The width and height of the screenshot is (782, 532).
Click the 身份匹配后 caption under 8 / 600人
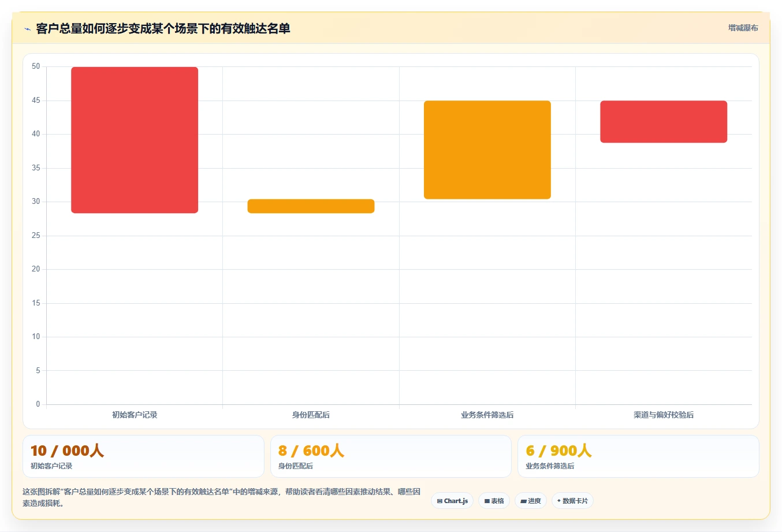click(296, 466)
